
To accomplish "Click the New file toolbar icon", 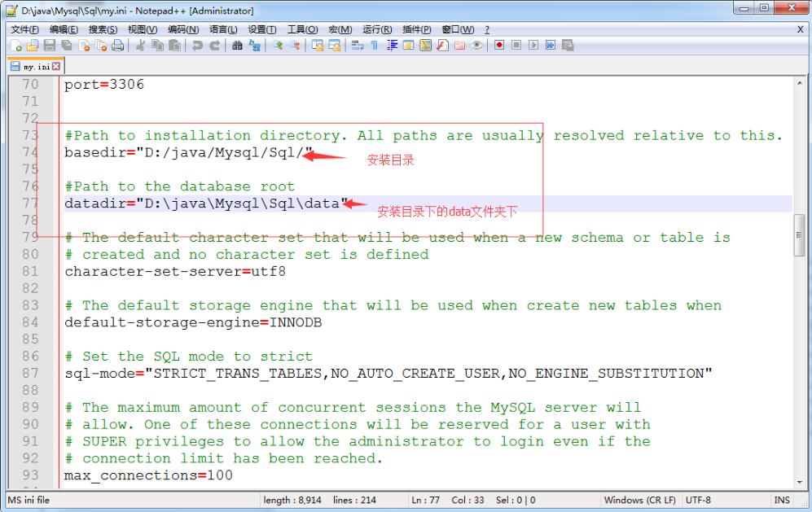I will (17, 46).
